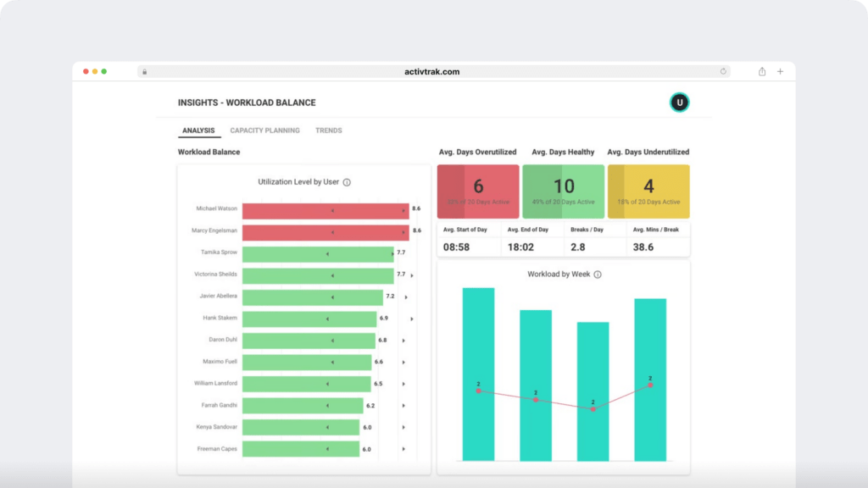Click Farrah Gandhi's utilization bar
868x488 pixels.
(303, 406)
